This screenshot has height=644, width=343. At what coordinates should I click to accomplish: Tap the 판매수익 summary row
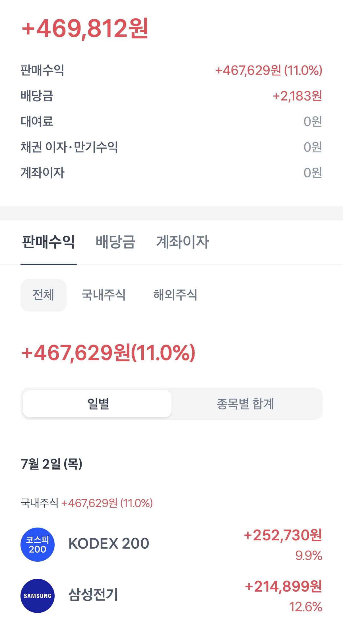tap(171, 70)
